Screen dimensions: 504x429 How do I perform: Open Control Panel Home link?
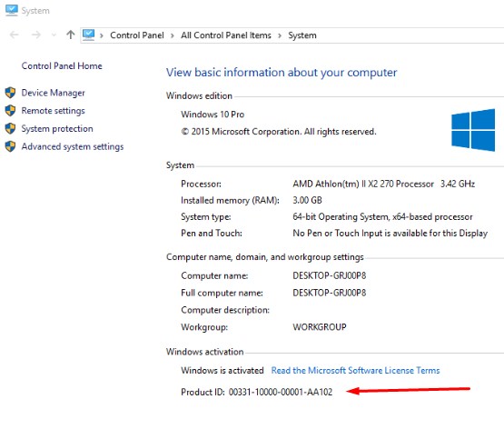62,66
